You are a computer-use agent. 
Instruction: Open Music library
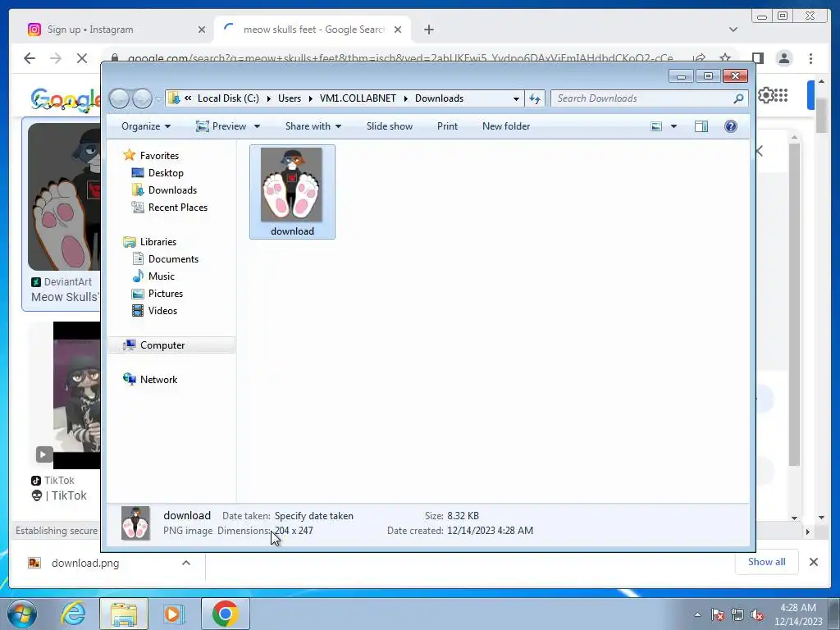pos(162,276)
